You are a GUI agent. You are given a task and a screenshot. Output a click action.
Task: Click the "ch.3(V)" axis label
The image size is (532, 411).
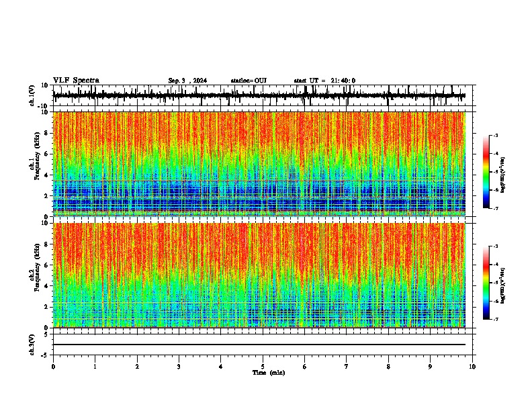tap(32, 345)
